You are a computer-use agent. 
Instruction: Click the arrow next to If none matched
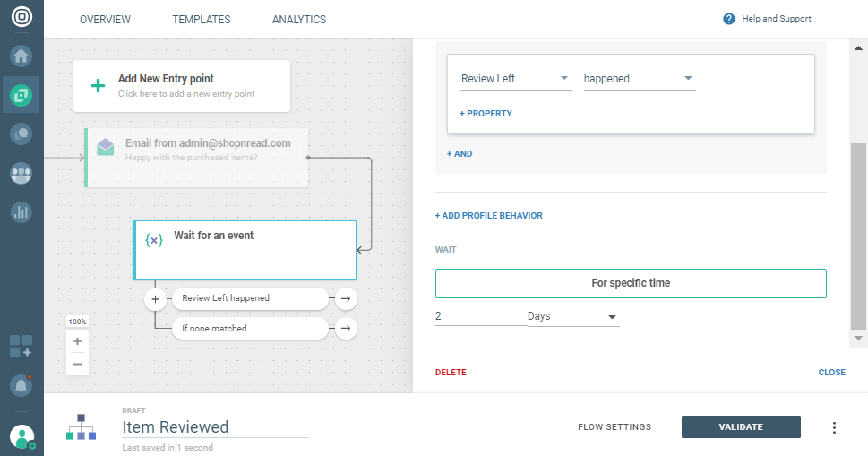click(346, 329)
